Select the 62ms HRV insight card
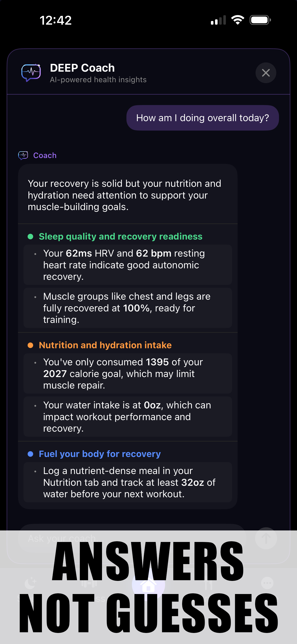This screenshot has width=297, height=644. pos(128,265)
